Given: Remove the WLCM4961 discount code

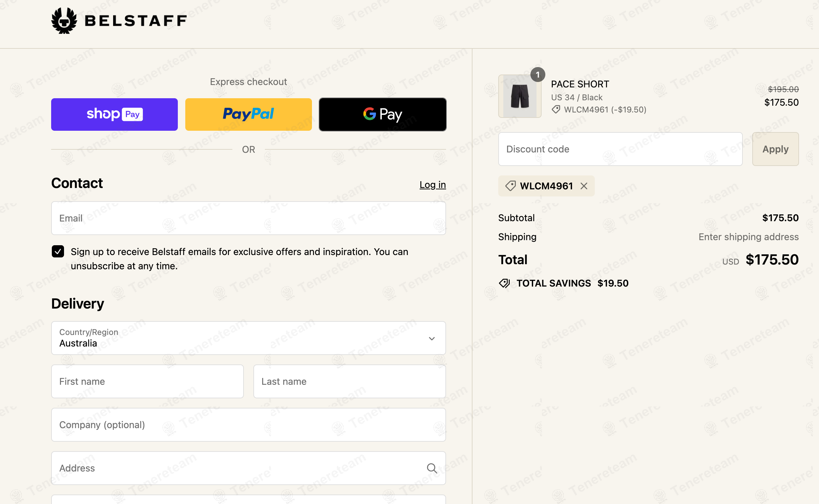Looking at the screenshot, I should (584, 186).
